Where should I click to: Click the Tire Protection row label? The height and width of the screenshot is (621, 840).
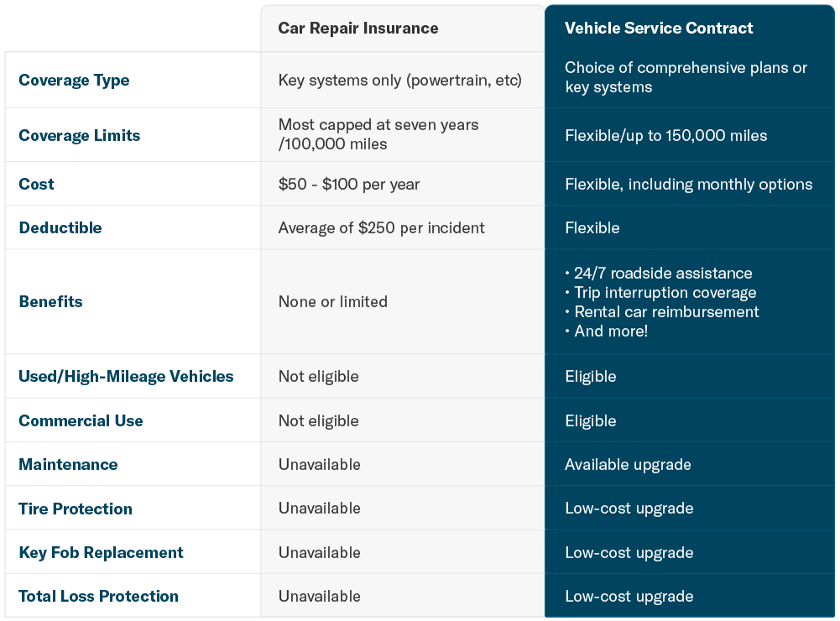point(75,509)
